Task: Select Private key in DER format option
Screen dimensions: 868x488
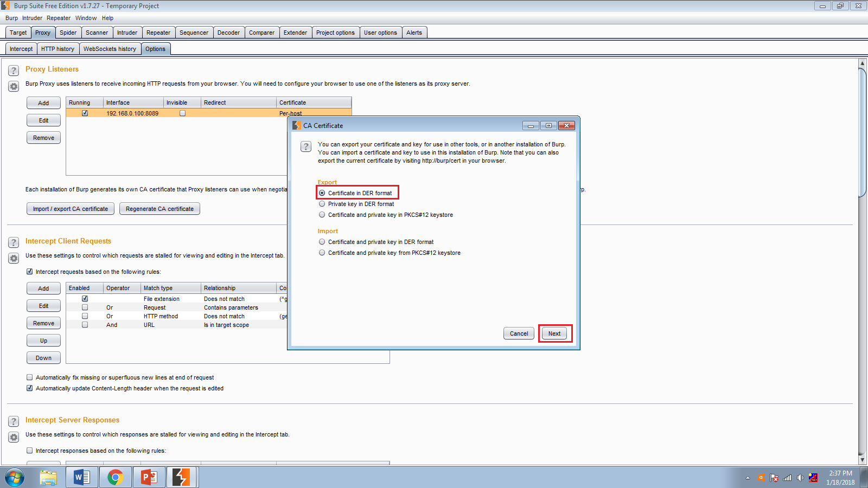Action: pos(322,204)
